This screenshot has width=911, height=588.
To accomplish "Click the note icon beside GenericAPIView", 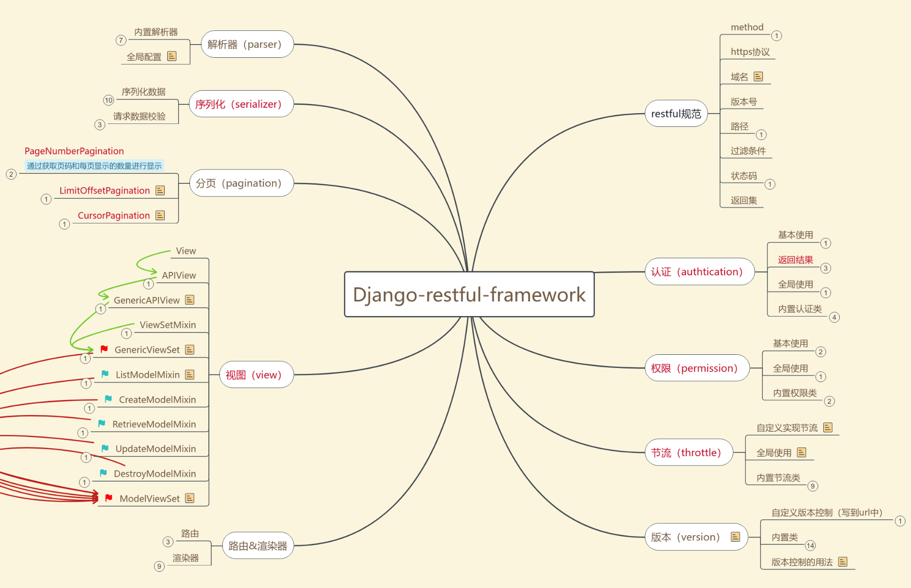I will (x=190, y=299).
